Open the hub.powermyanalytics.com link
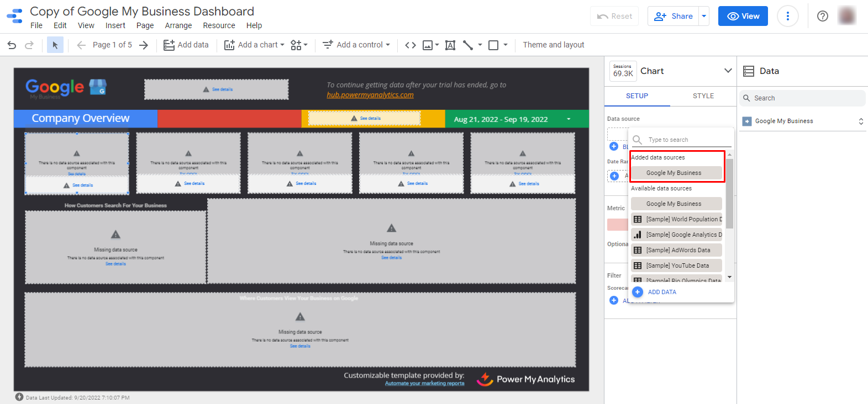 (370, 95)
